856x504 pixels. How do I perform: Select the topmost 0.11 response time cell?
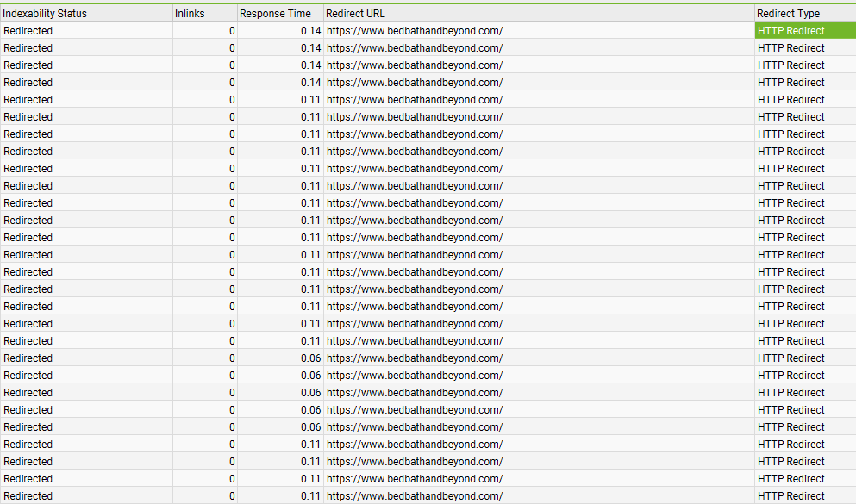pyautogui.click(x=310, y=100)
